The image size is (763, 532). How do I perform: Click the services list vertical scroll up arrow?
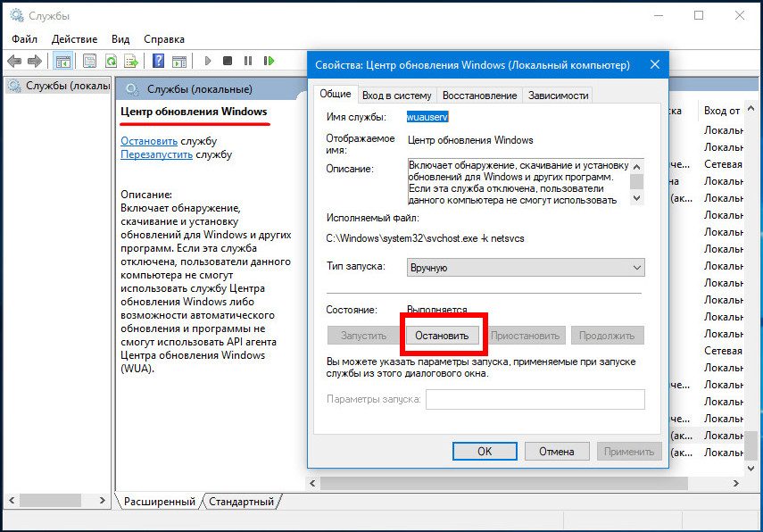[751, 109]
